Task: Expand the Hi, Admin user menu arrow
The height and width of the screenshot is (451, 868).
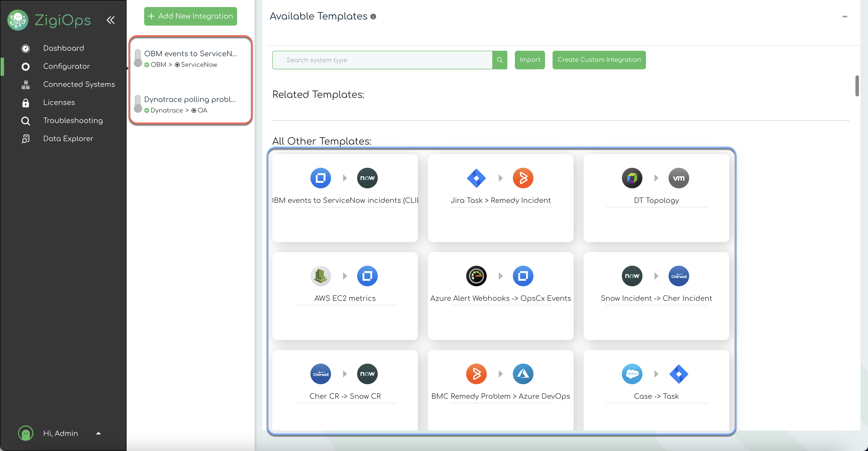Action: [x=98, y=433]
